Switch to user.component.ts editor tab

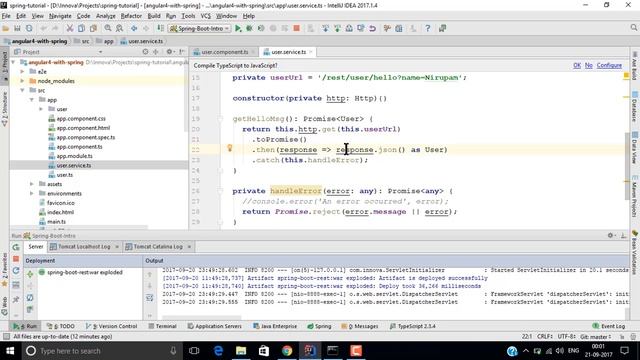[224, 52]
